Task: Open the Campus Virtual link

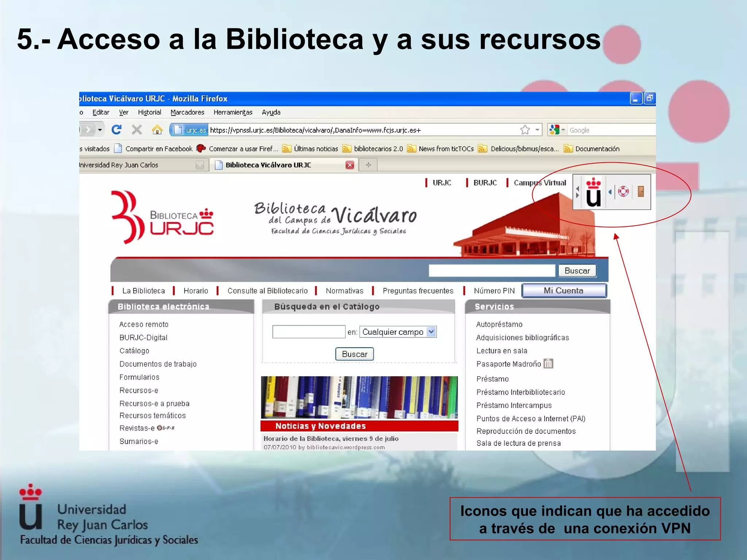Action: (540, 183)
